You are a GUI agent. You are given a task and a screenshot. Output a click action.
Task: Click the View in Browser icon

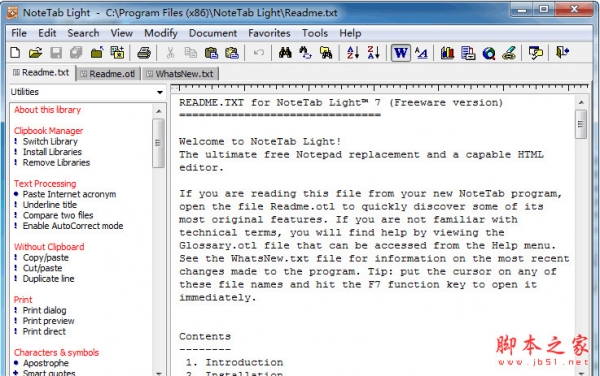489,53
